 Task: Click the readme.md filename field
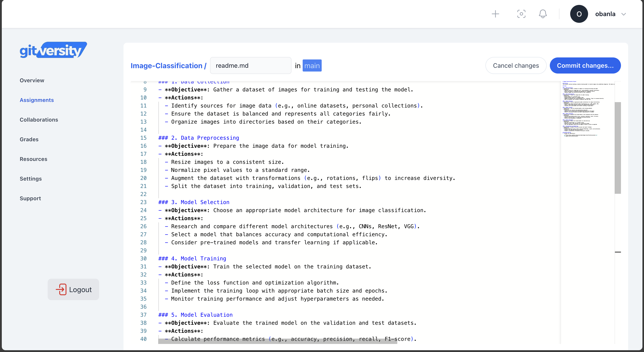click(x=251, y=66)
